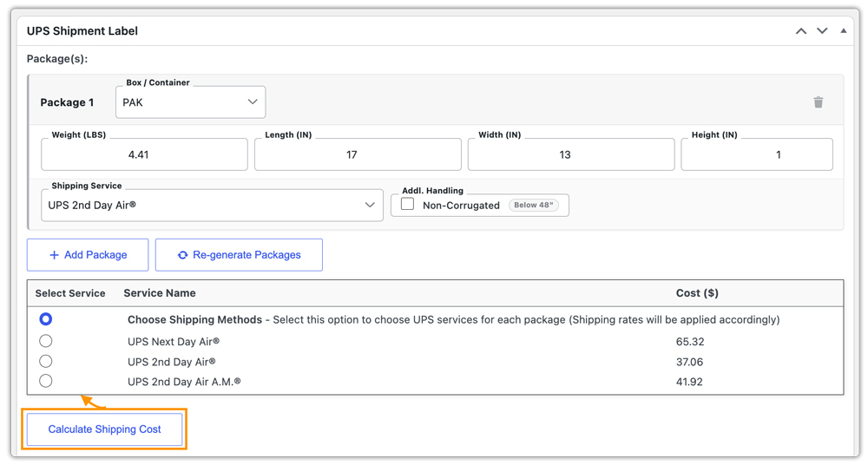Click the UPS 2nd Day Air A.M. service name
The height and width of the screenshot is (465, 868).
tap(184, 382)
